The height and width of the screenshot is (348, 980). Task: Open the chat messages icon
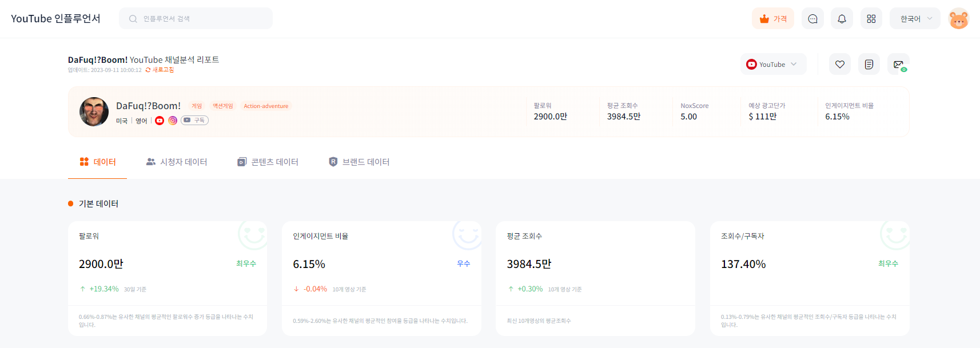(812, 19)
